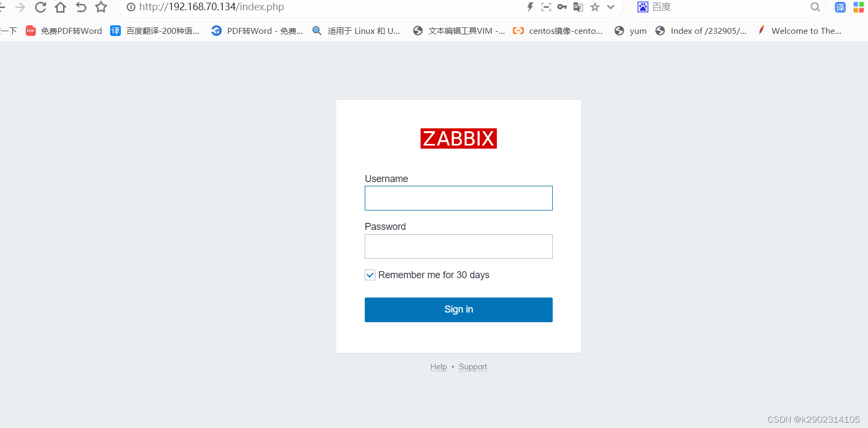Viewport: 868px width, 428px height.
Task: Click the Sign in button
Action: click(x=459, y=310)
